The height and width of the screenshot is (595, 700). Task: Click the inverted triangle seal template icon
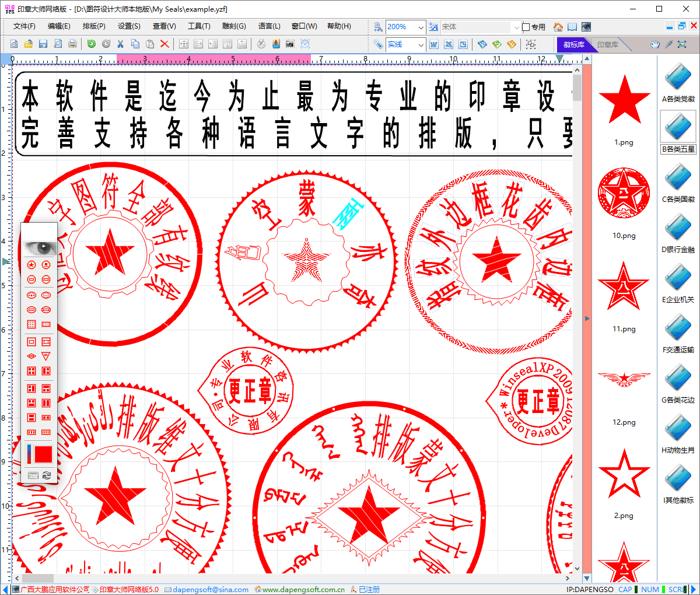tap(46, 356)
